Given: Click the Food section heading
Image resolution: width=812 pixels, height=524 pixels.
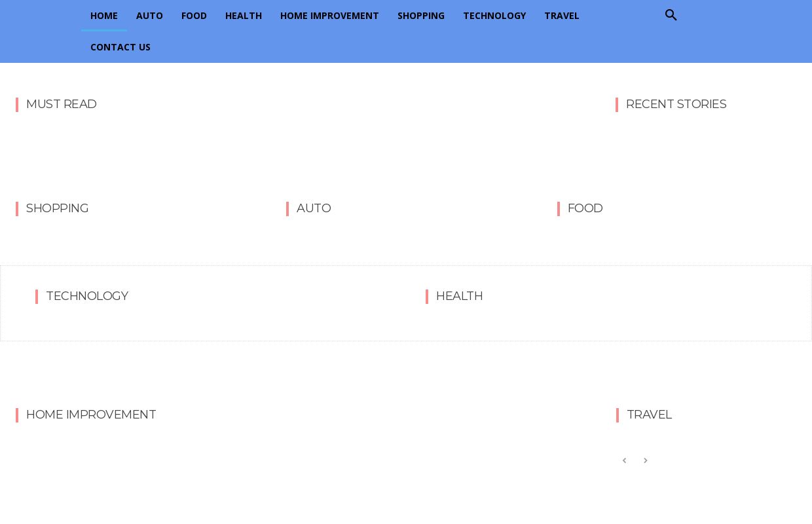Looking at the screenshot, I should (x=585, y=208).
